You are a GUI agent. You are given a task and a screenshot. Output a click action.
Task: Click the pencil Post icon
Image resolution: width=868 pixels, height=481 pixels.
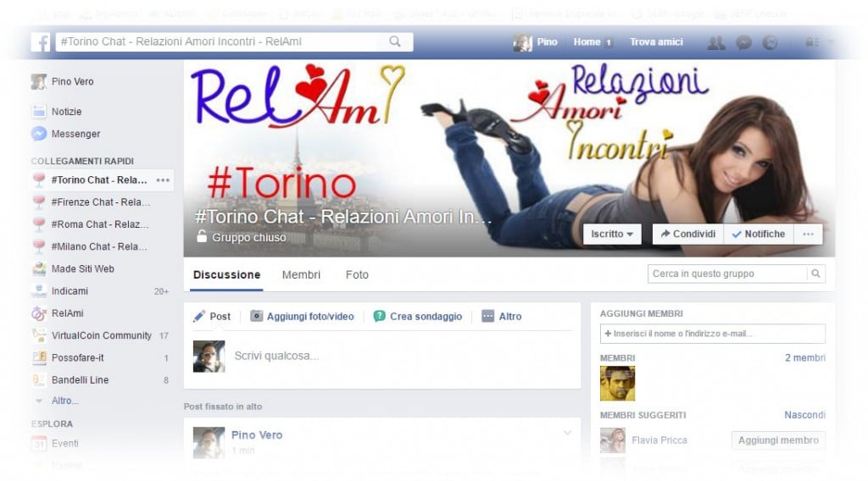tap(198, 316)
